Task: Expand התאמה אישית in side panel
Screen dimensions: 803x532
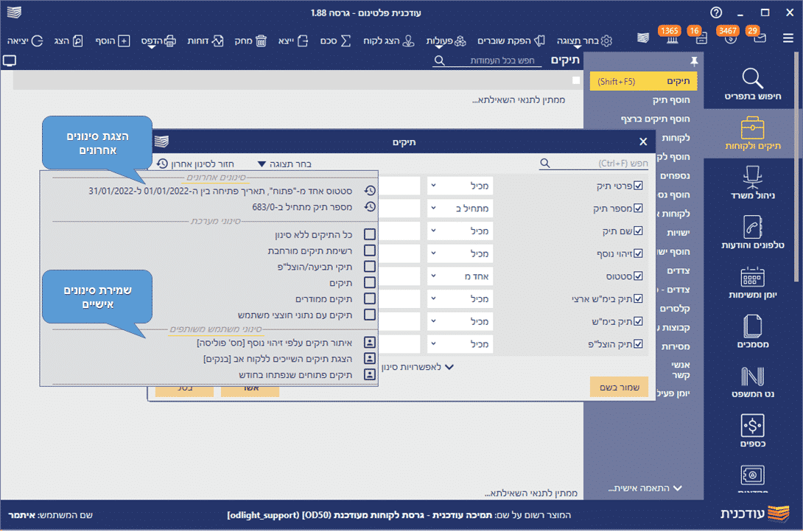Action: [x=645, y=488]
